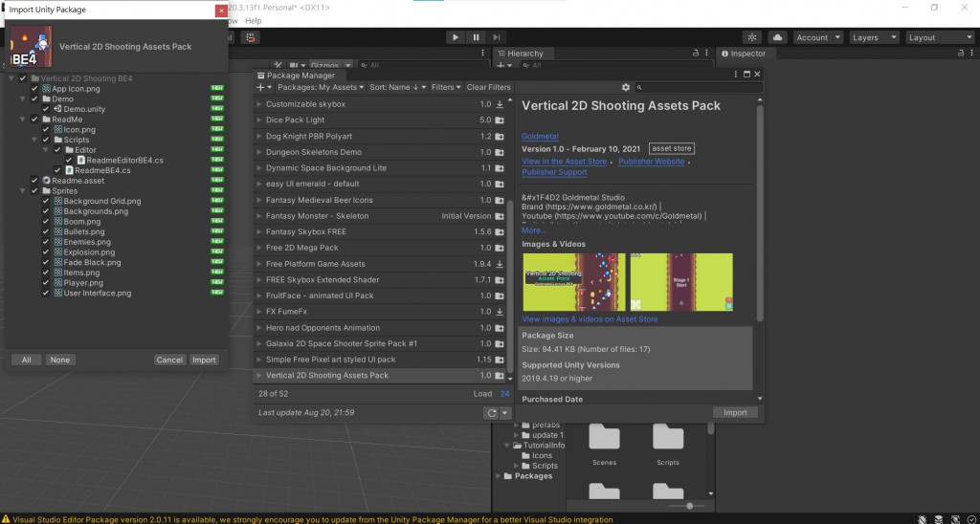
Task: Click import icon for Dog Knight PBR Polyart
Action: click(x=500, y=136)
